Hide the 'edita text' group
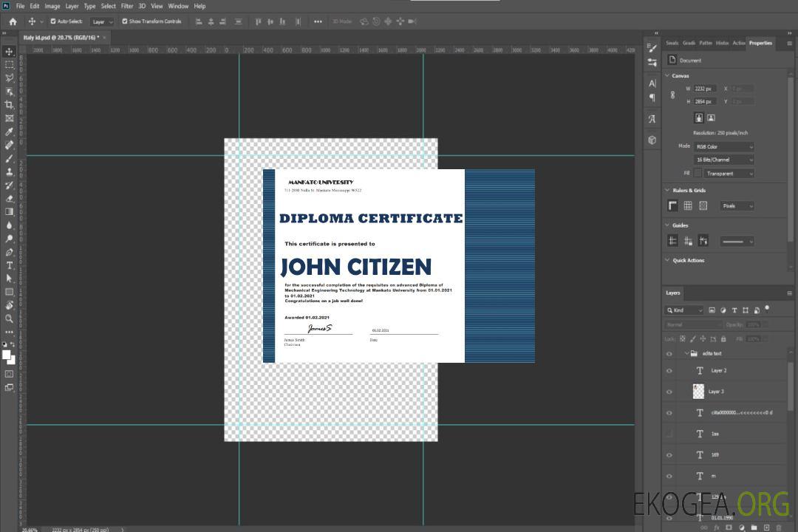Image resolution: width=798 pixels, height=532 pixels. coord(669,354)
